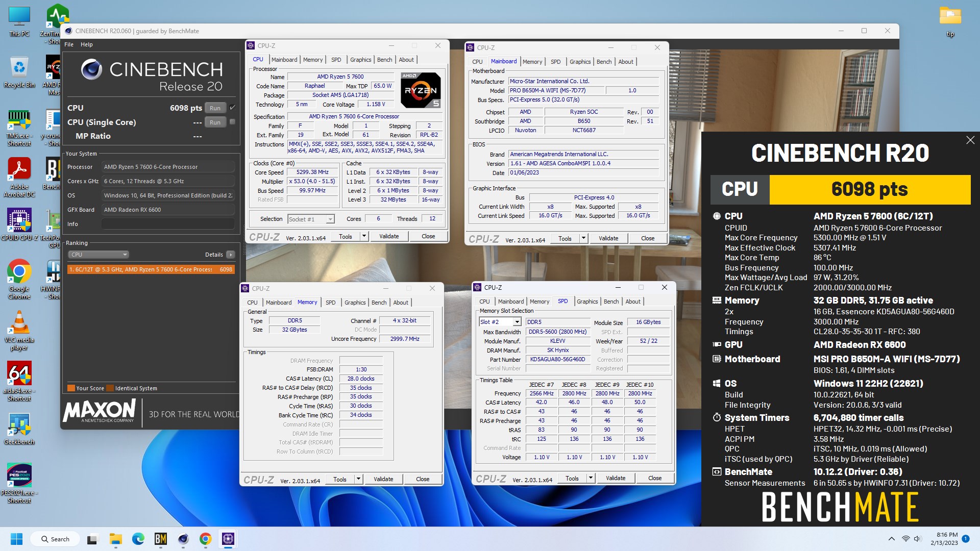Open clock and date in taskbar
This screenshot has height=551, width=980.
pos(944,539)
